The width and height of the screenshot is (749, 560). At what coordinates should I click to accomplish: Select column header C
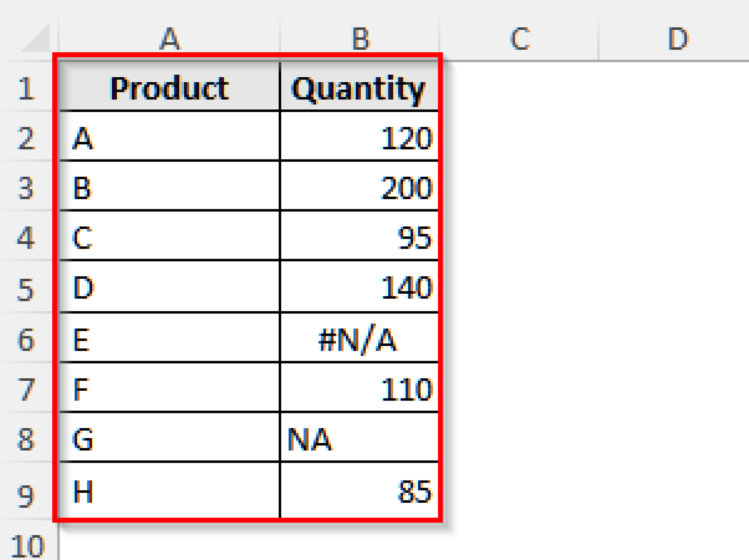tap(519, 37)
